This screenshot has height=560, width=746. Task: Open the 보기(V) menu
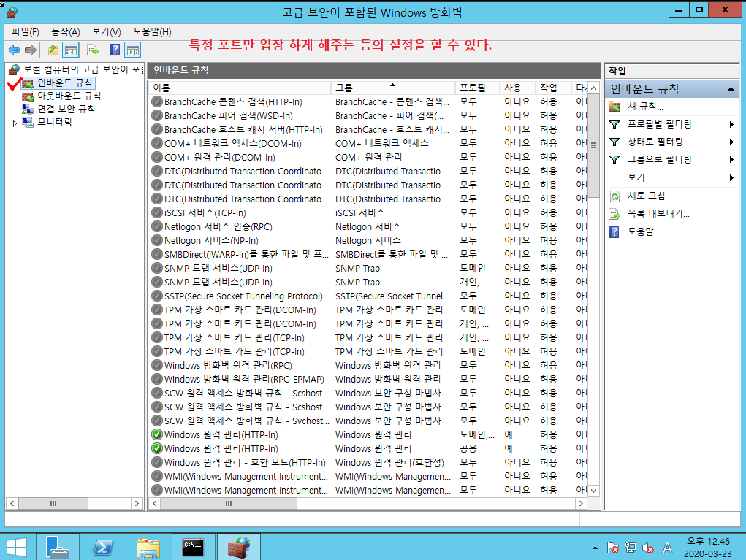(107, 32)
